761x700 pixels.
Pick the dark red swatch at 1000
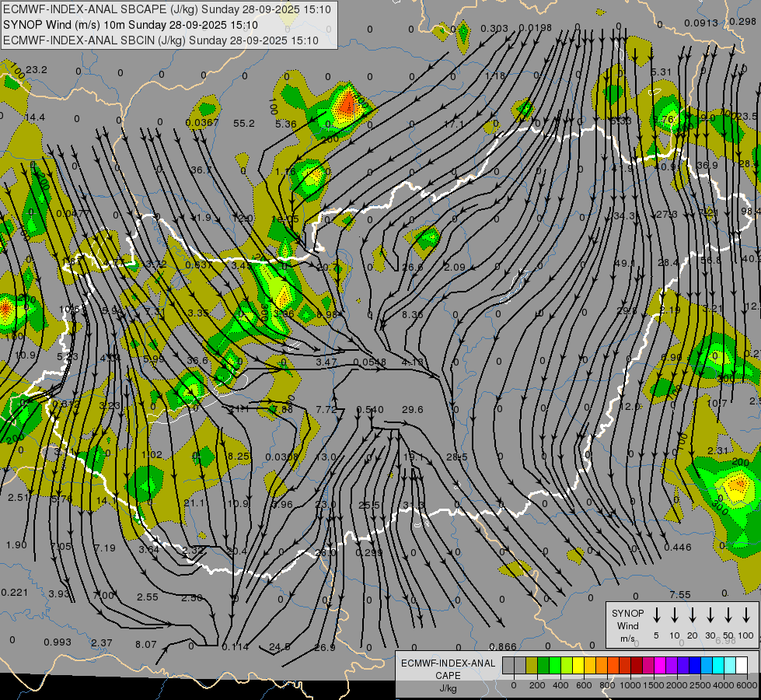tap(637, 666)
